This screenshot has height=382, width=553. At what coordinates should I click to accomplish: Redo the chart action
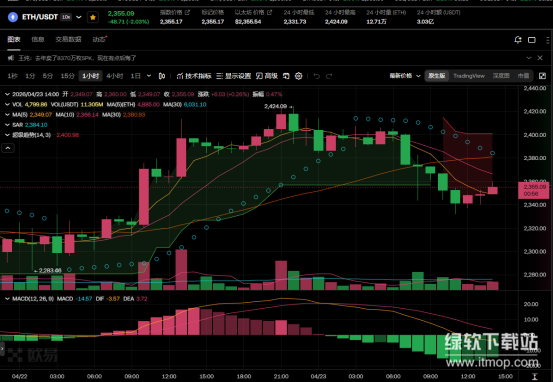click(x=329, y=76)
